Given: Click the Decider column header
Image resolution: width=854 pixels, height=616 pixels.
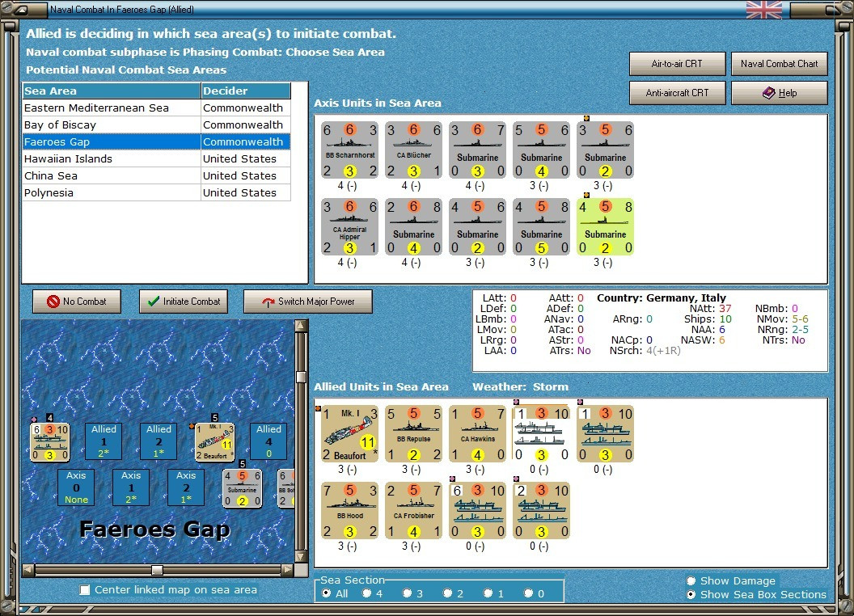Looking at the screenshot, I should [x=246, y=91].
